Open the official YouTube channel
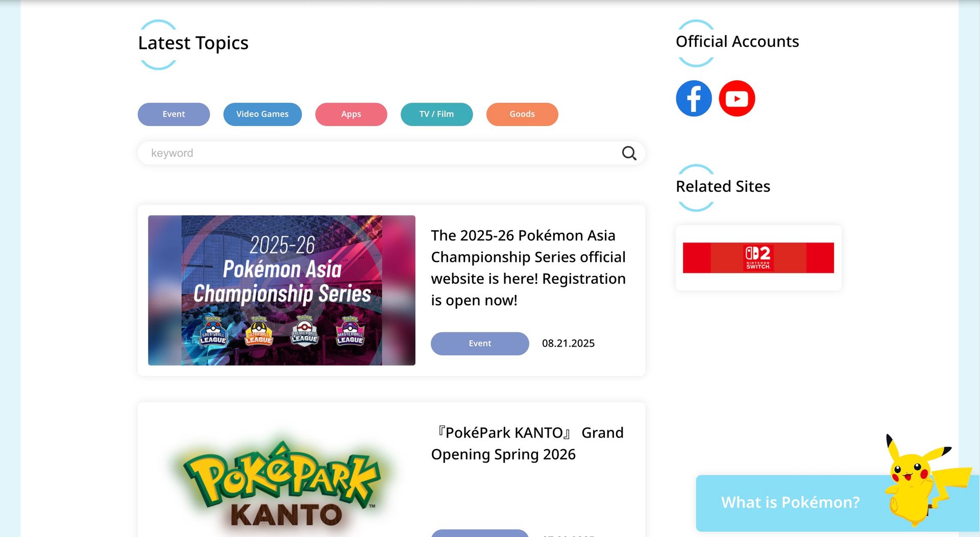Screen dimensions: 980x537 pos(737,99)
